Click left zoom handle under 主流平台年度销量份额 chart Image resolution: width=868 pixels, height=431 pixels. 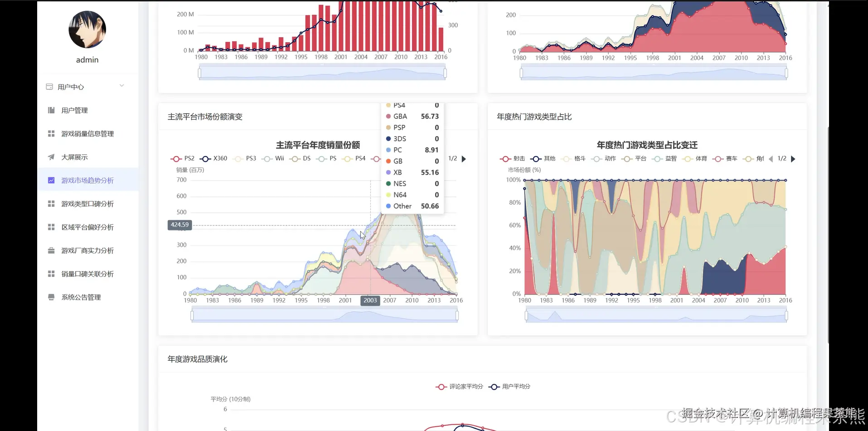(x=192, y=315)
